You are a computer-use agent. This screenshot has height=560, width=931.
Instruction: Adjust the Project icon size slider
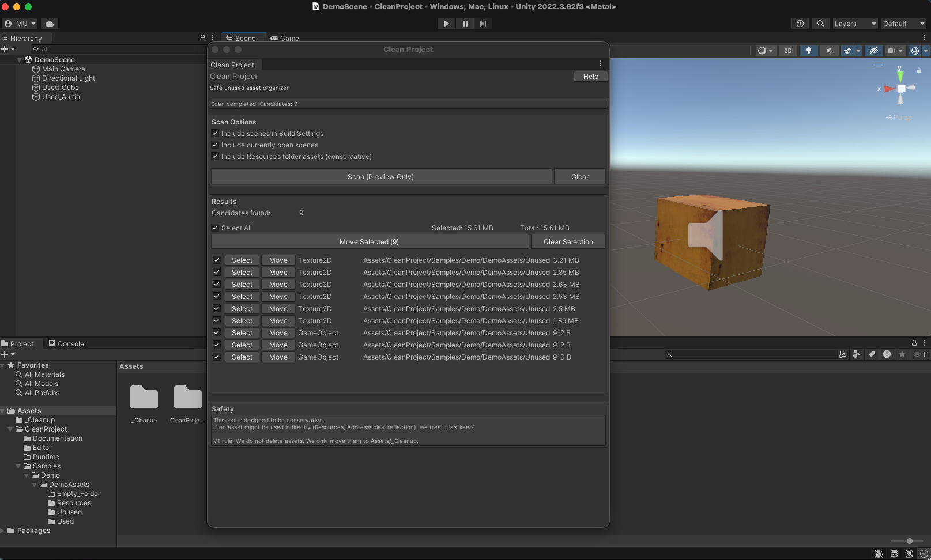(x=909, y=541)
